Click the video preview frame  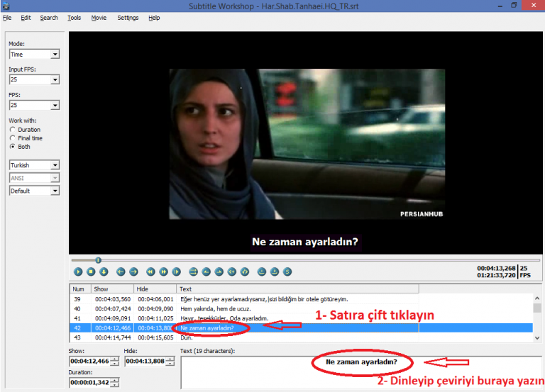click(307, 144)
